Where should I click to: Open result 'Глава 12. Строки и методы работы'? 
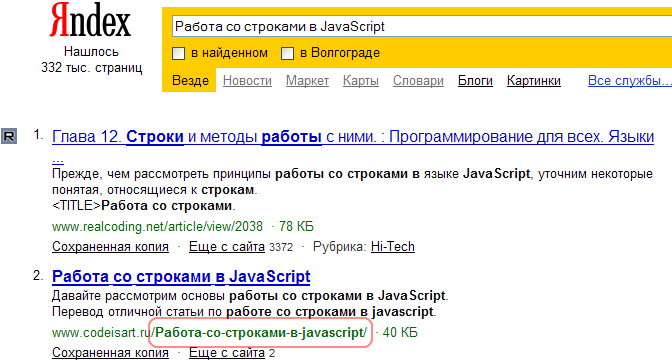point(353,137)
